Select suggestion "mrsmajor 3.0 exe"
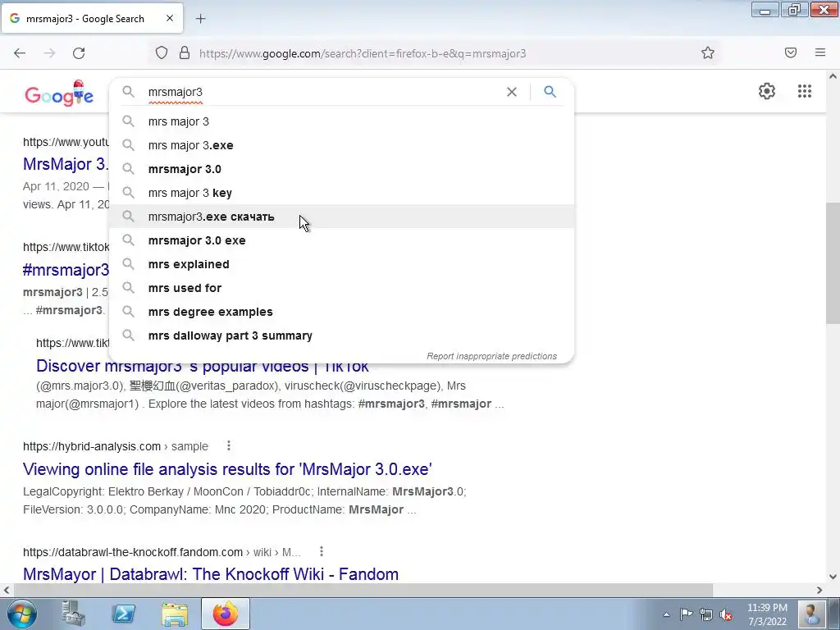Screen dimensions: 840x630 click(x=341, y=240)
